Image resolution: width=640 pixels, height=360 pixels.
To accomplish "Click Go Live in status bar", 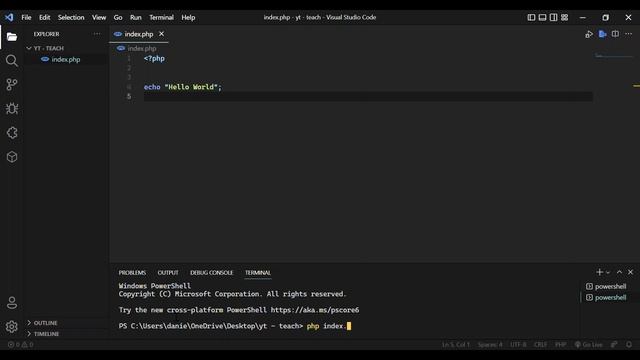I will click(588, 344).
